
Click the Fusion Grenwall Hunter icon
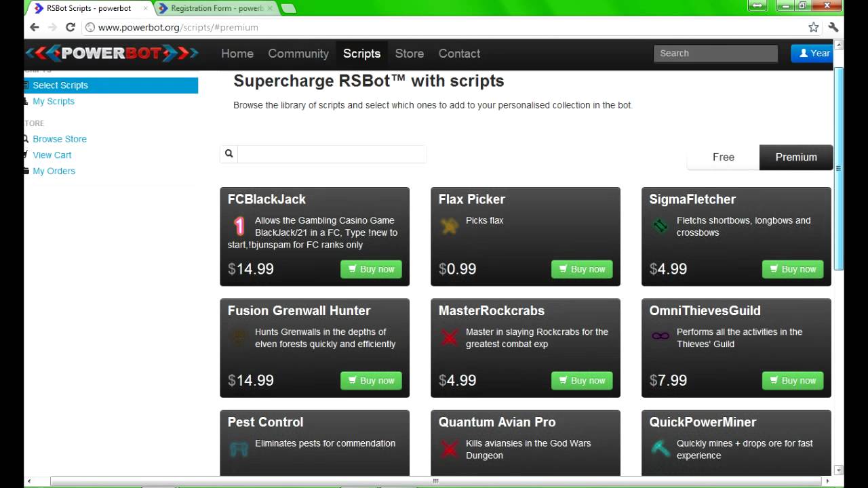click(x=239, y=338)
